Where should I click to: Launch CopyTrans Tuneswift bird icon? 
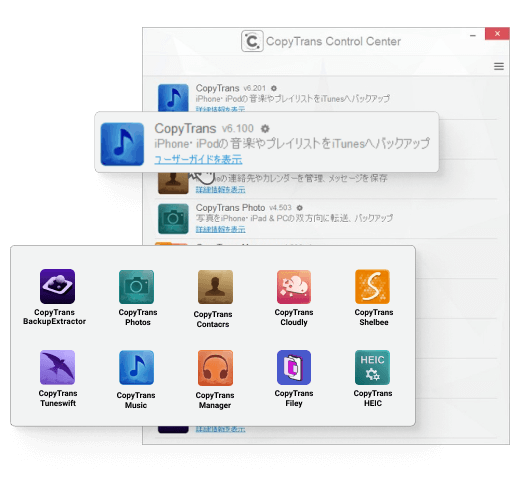(57, 367)
